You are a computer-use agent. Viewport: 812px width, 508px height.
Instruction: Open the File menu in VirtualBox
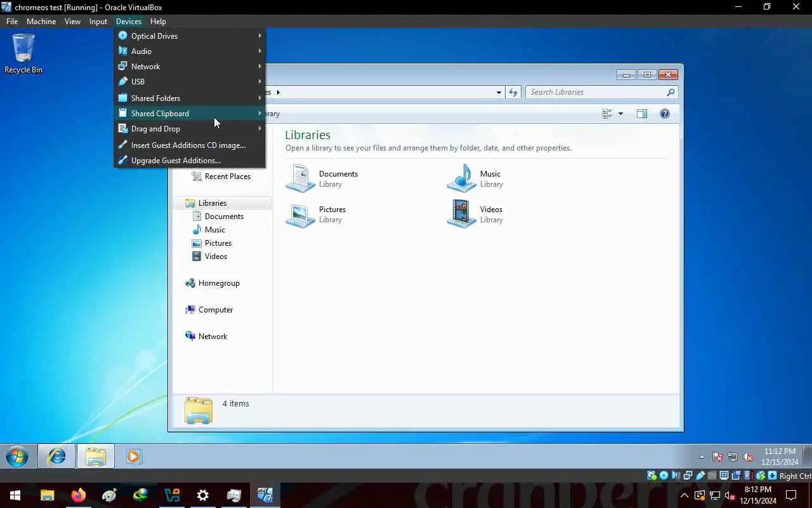pyautogui.click(x=12, y=22)
